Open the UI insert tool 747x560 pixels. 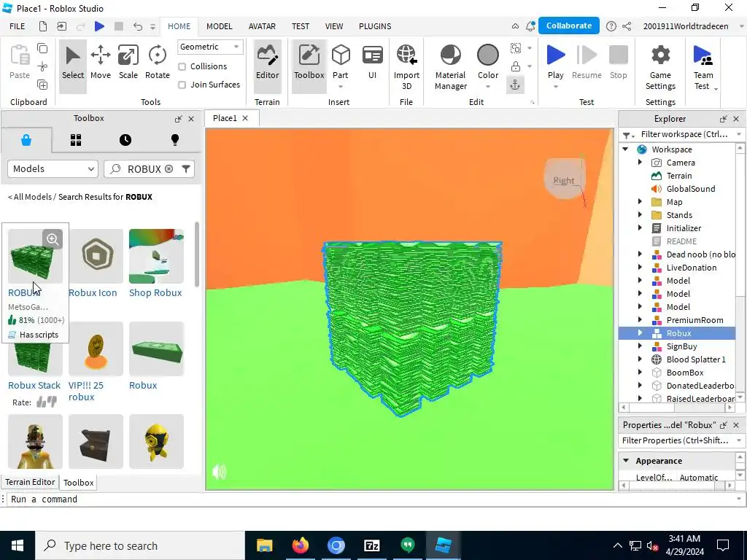tap(373, 63)
